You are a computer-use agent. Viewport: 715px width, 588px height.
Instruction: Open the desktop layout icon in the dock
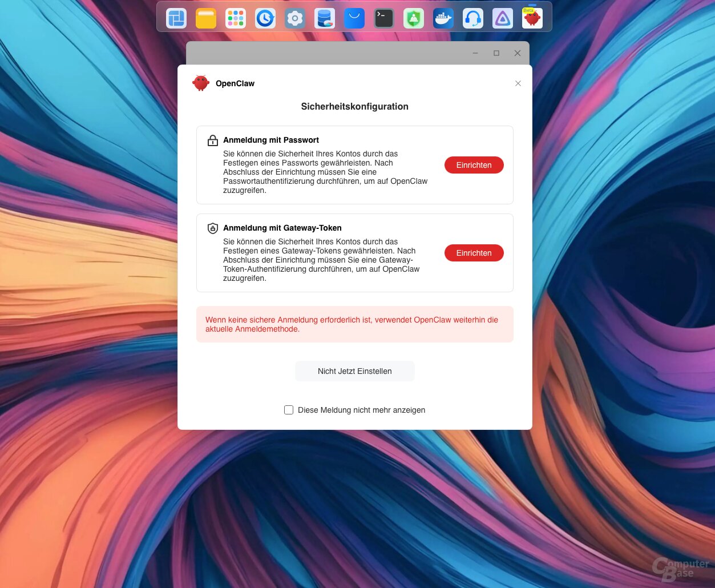tap(176, 18)
